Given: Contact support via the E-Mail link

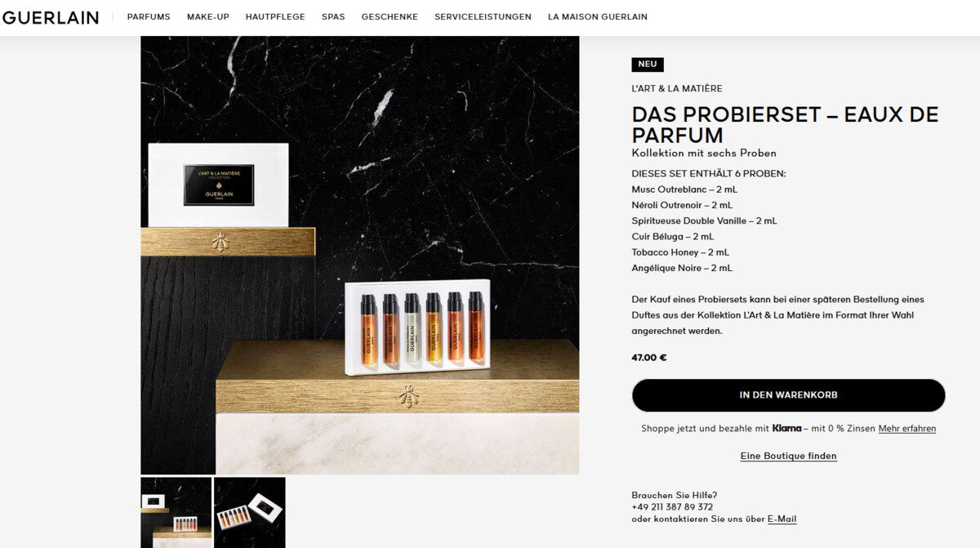Looking at the screenshot, I should 782,519.
